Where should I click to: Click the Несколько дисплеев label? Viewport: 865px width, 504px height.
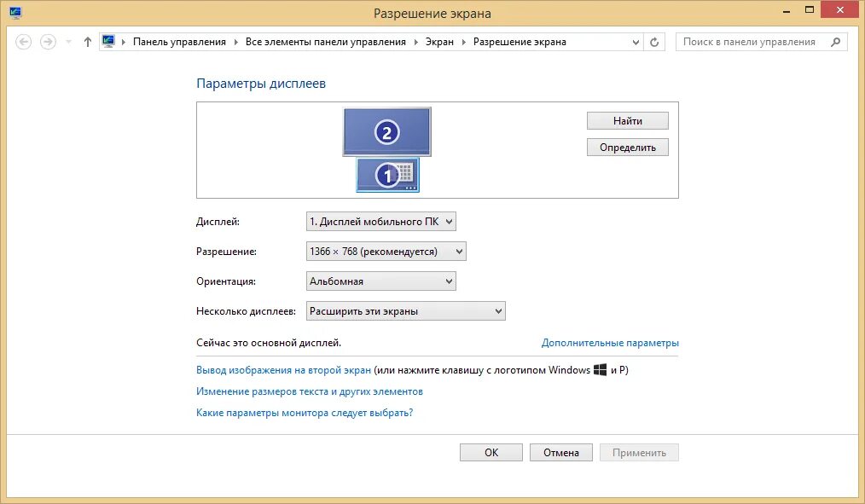(246, 311)
